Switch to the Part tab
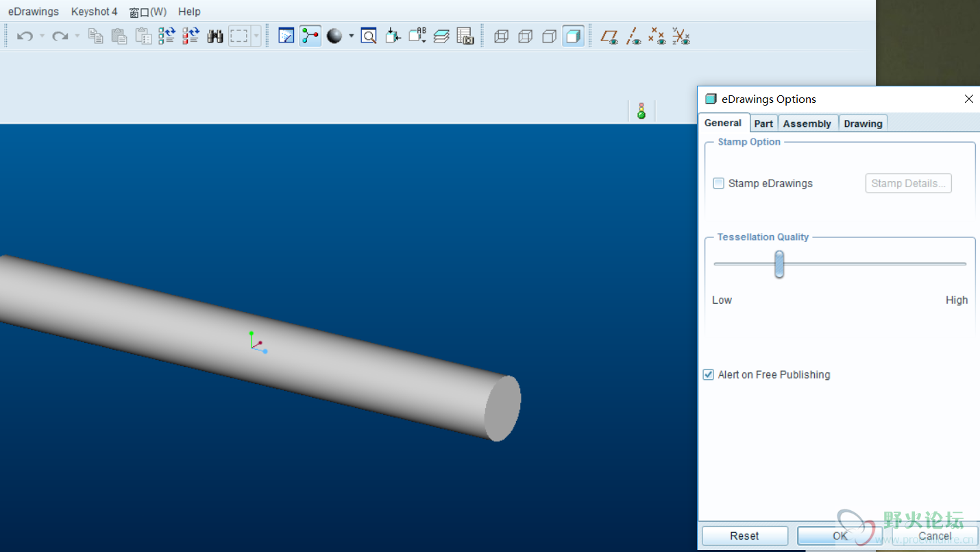The height and width of the screenshot is (552, 980). [763, 123]
